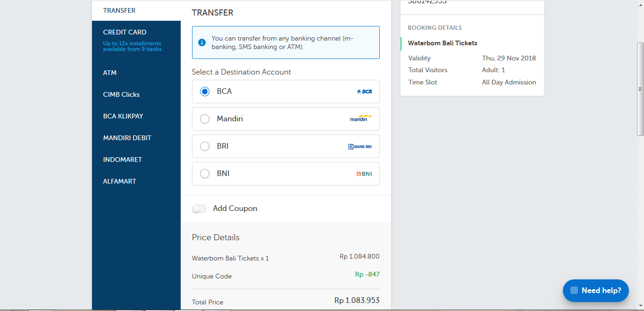
Task: Switch to the Credit Card payment tab
Action: (125, 32)
